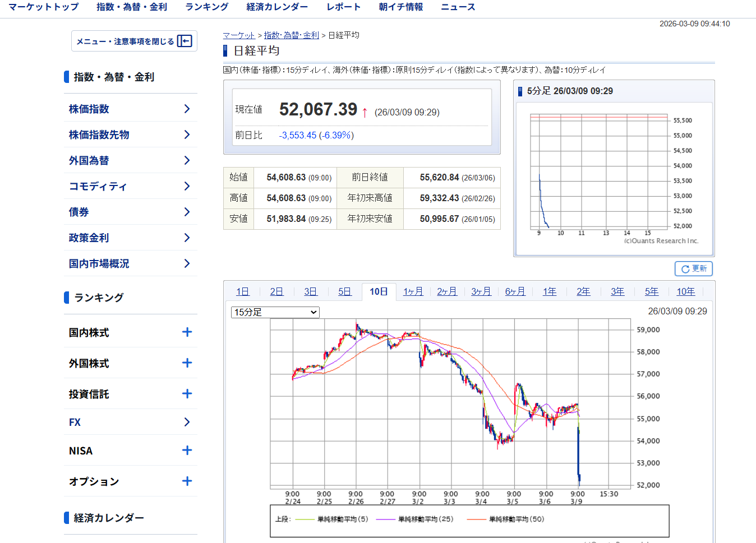The width and height of the screenshot is (756, 543).
Task: Open the 株価指数 sidebar link
Action: pos(89,109)
